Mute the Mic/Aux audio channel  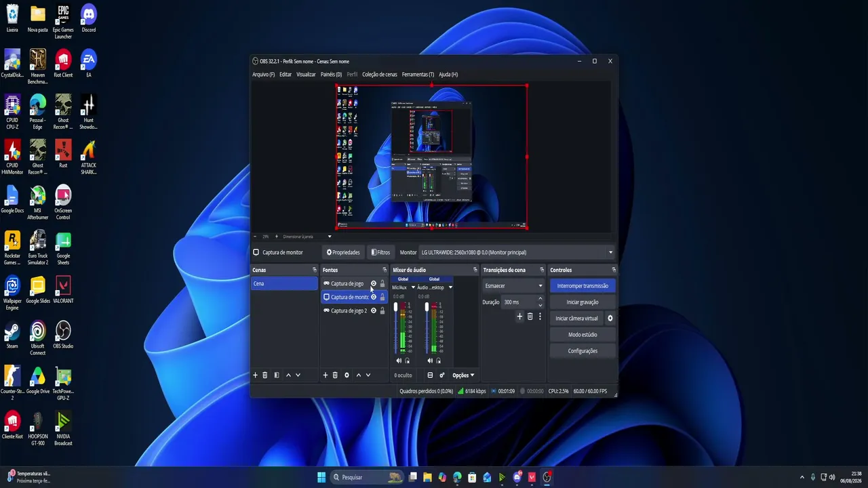click(399, 361)
